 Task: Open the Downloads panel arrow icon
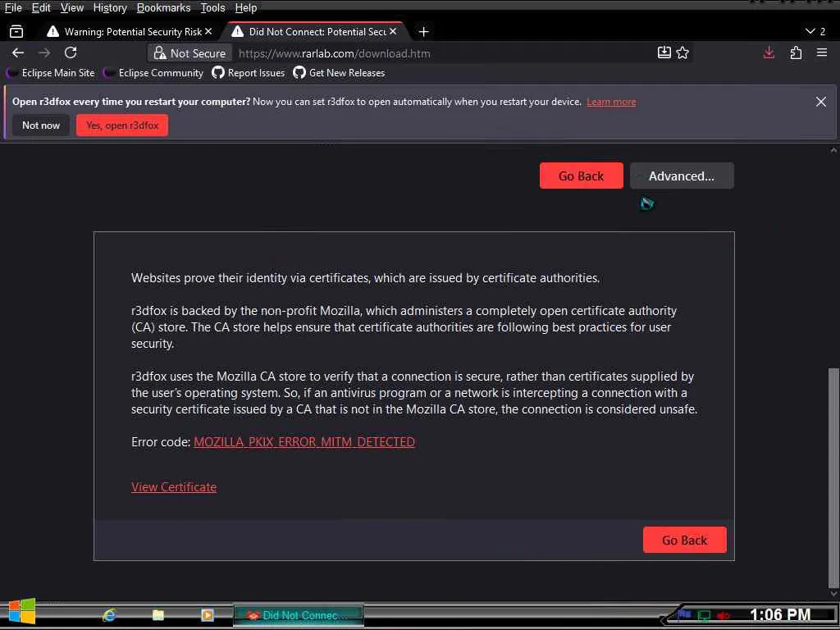(x=769, y=52)
